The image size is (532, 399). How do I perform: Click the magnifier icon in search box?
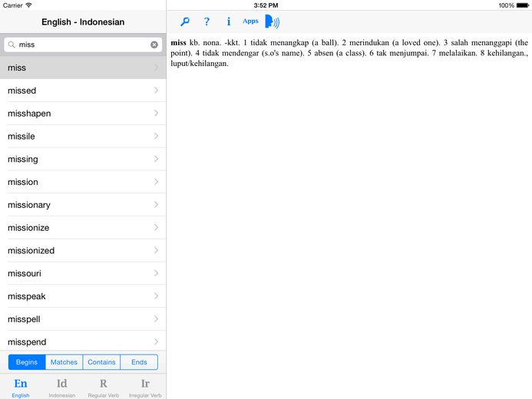pyautogui.click(x=12, y=45)
